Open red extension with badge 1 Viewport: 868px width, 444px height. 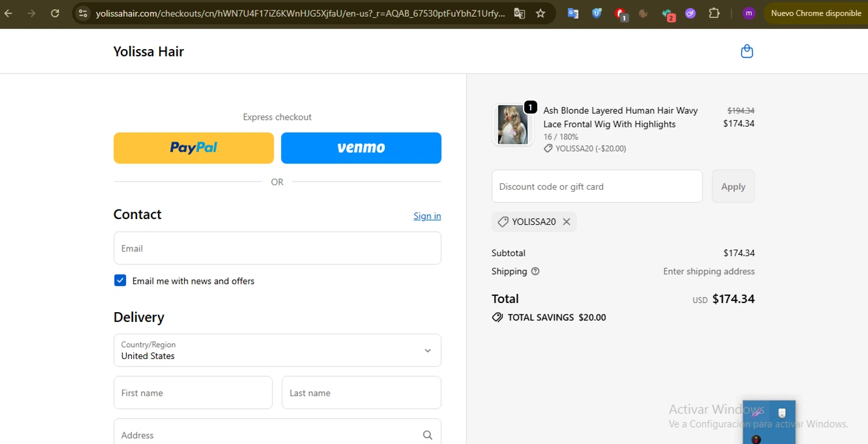click(621, 14)
